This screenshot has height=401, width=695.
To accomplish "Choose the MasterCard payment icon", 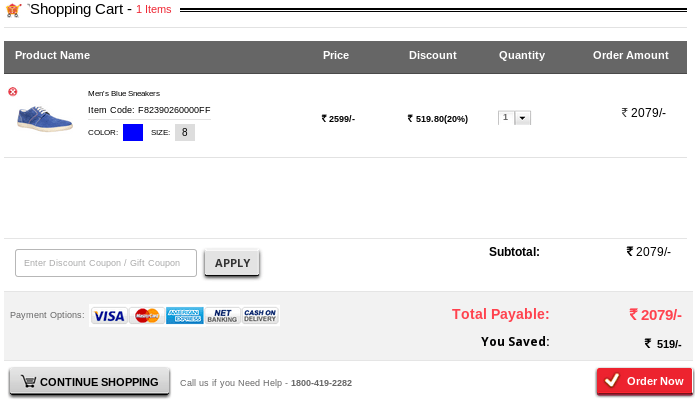I will tap(147, 316).
